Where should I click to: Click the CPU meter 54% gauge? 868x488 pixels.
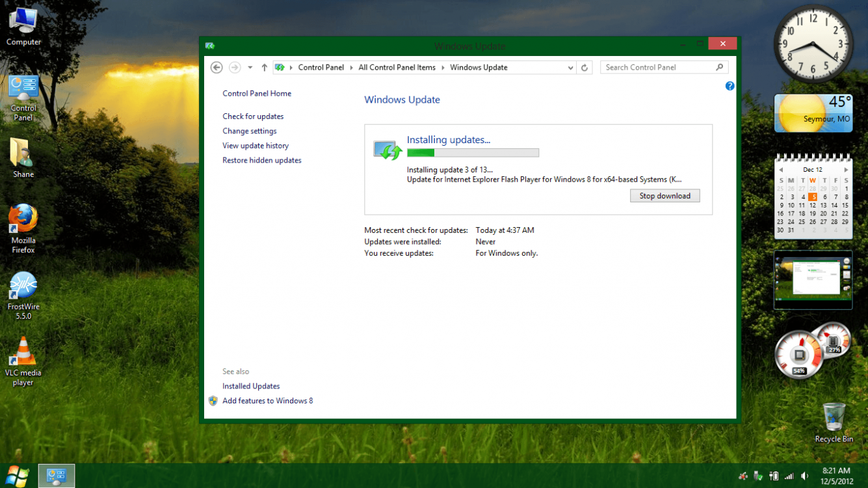799,355
